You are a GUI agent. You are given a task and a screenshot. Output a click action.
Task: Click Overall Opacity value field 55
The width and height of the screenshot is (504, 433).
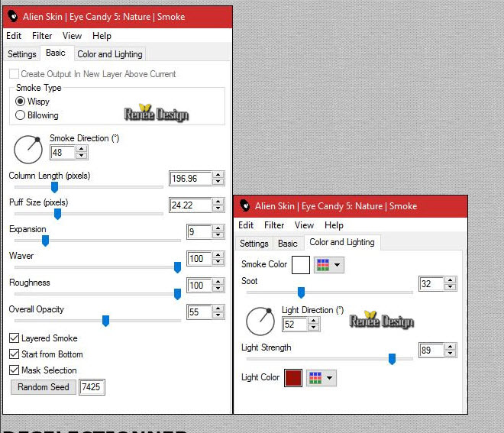199,312
